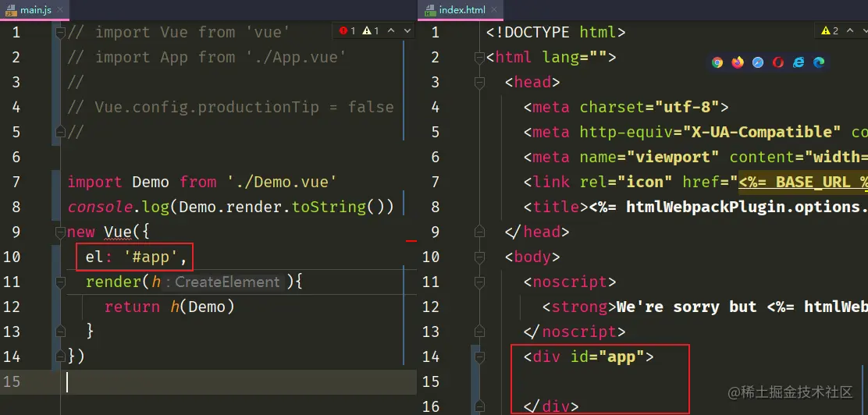The height and width of the screenshot is (415, 868).
Task: Collapse closing noscript marker at line 13
Action: click(479, 332)
